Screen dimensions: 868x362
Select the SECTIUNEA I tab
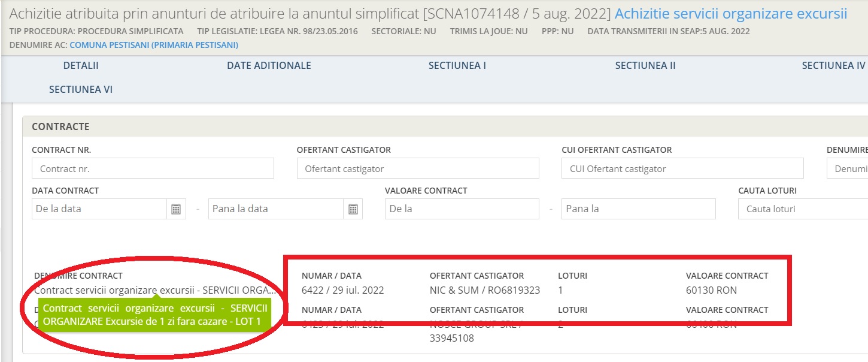pos(457,65)
